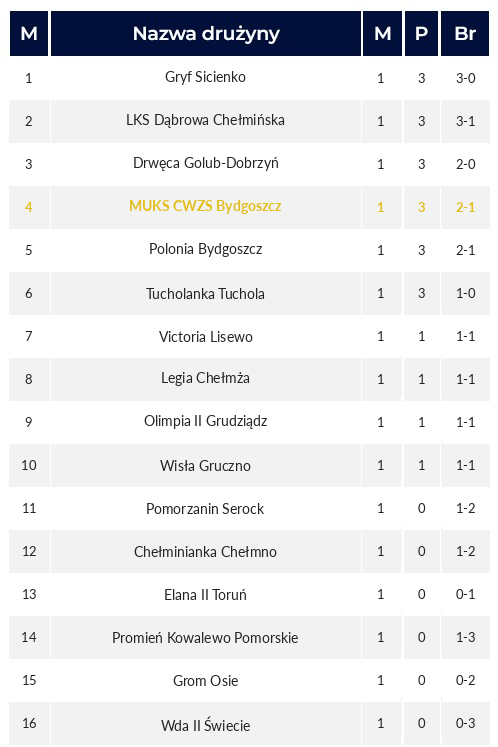Select Chełminianka Chełmno in standings

tap(205, 552)
